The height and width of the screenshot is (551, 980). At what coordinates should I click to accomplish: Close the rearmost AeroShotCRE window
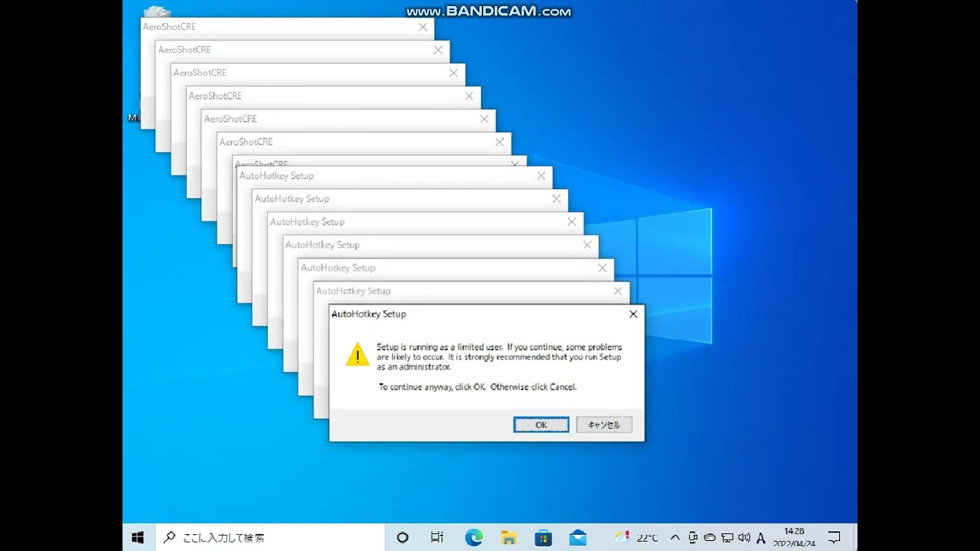[x=423, y=27]
